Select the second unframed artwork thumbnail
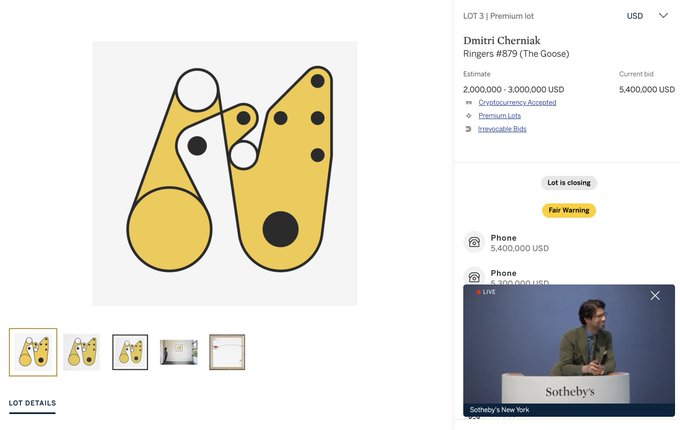Screen dimensions: 680x430 click(82, 352)
